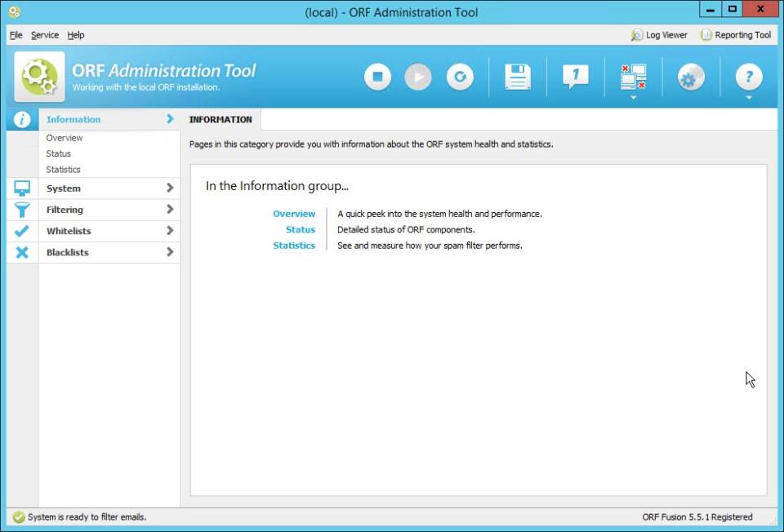Image resolution: width=784 pixels, height=532 pixels.
Task: Expand the System chevron arrow
Action: (x=170, y=188)
